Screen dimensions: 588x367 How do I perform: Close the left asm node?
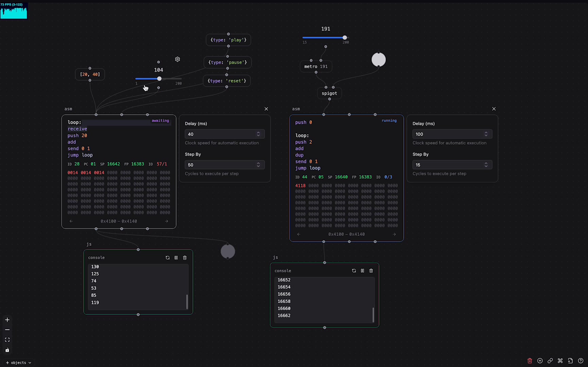[266, 109]
